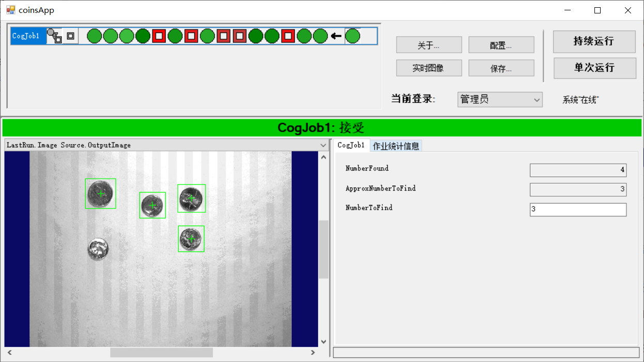Screen dimensions: 644x362
Task: Click the blue CogJob1 job label
Action: click(27, 36)
